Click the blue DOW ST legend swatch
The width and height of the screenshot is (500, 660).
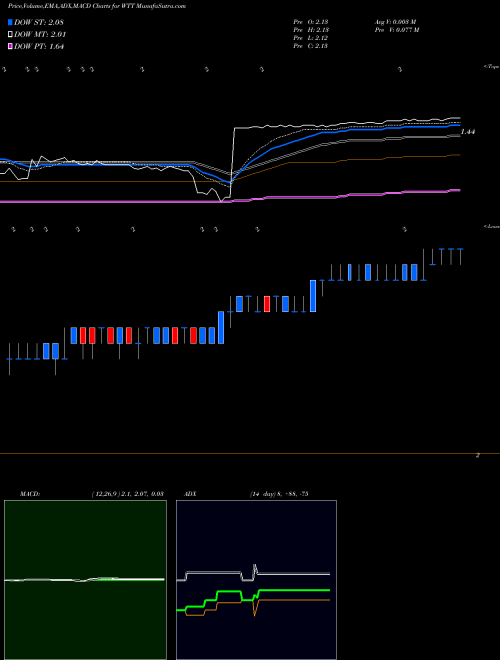click(10, 22)
